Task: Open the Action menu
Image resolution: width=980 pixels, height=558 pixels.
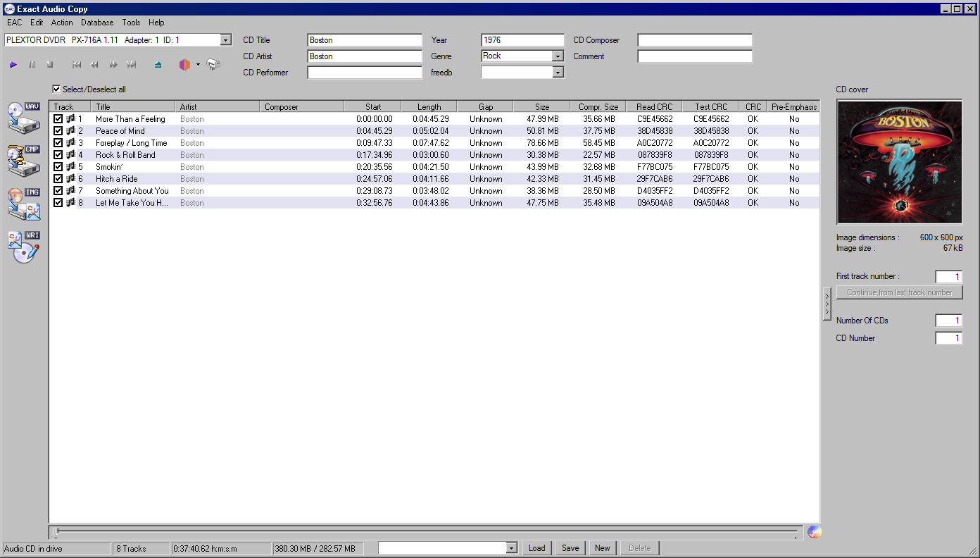Action: (62, 23)
